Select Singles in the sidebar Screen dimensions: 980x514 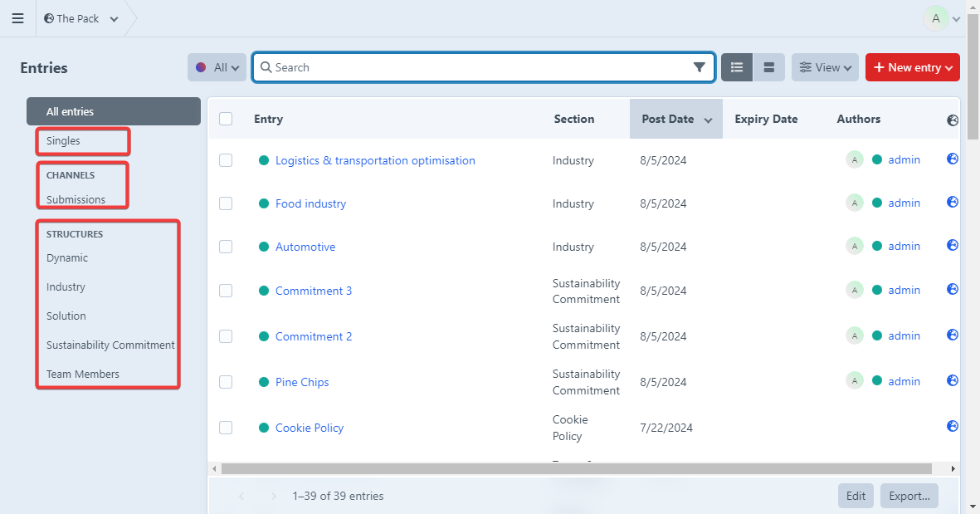pos(64,141)
